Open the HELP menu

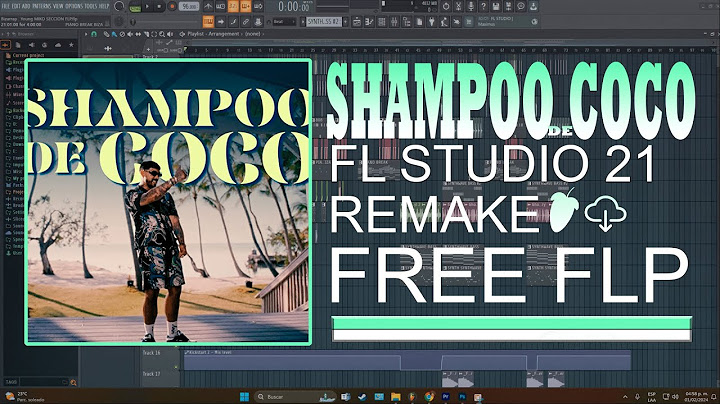[104, 6]
